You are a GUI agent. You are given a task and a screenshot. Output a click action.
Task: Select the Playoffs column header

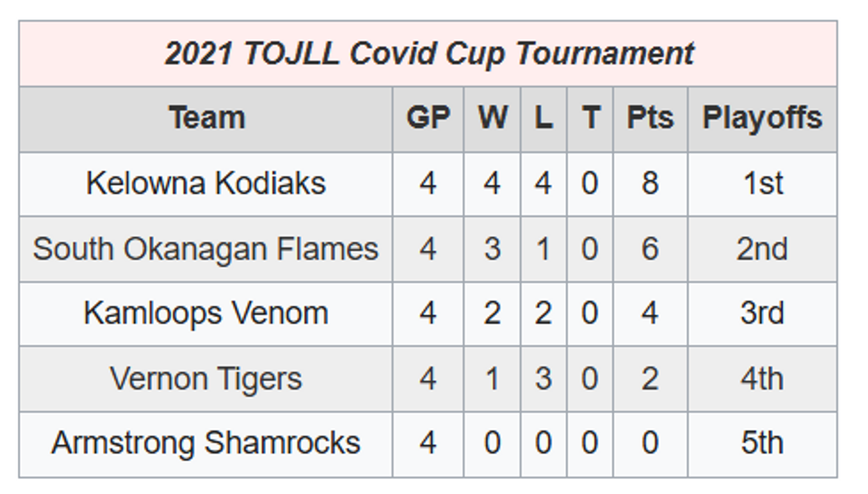(762, 118)
